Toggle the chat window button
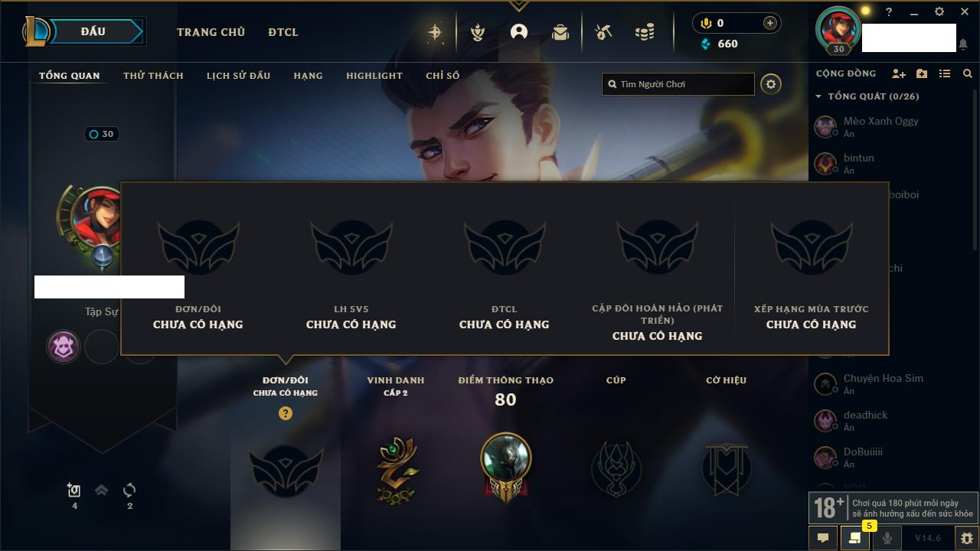Viewport: 980px width, 551px height. [x=823, y=538]
